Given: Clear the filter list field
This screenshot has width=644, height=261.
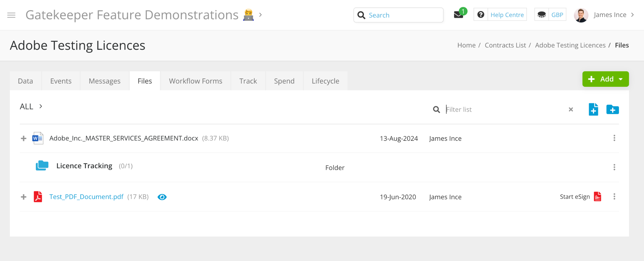Looking at the screenshot, I should click(571, 109).
